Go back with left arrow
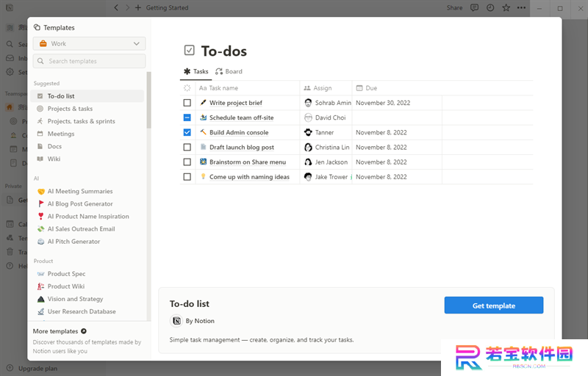Screen dimensions: 588x376 116,7
